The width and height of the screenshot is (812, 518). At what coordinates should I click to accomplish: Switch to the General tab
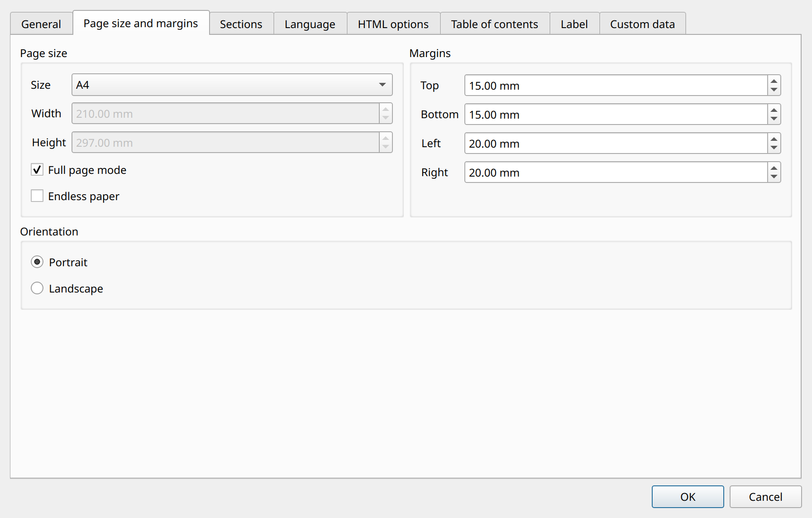41,24
